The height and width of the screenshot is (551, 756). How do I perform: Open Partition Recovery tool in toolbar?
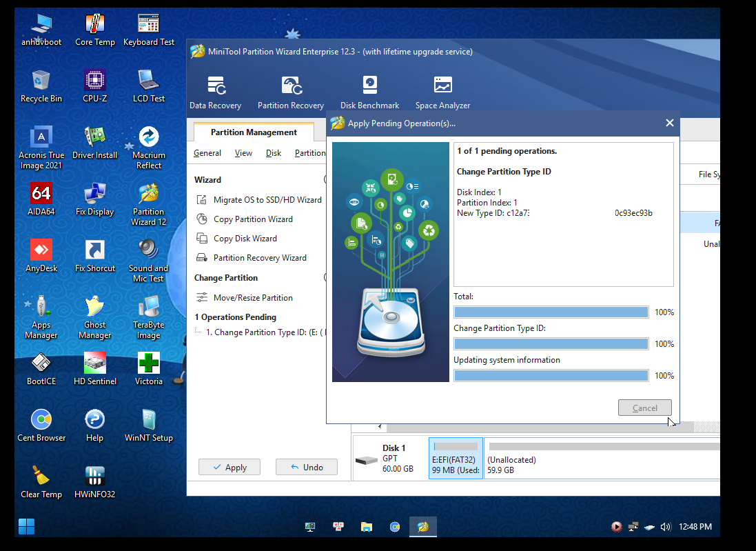(291, 93)
